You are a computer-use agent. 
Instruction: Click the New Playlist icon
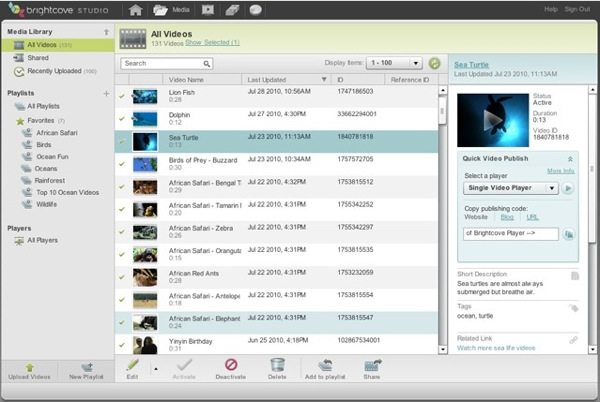click(87, 368)
